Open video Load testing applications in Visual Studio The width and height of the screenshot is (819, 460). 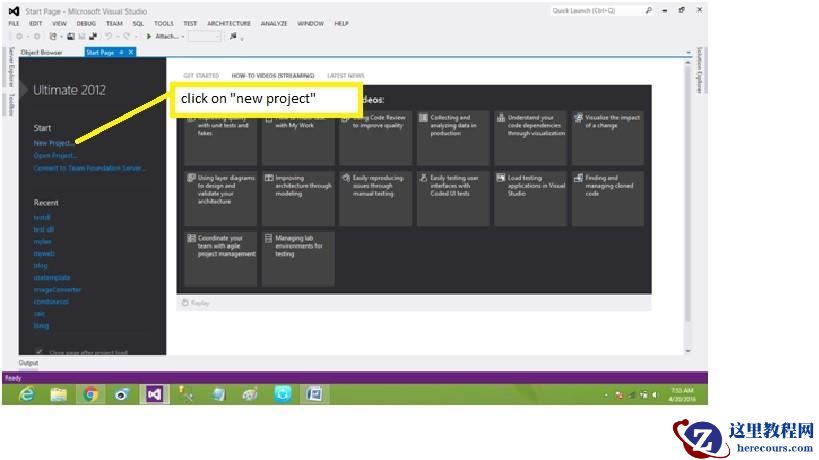click(530, 198)
